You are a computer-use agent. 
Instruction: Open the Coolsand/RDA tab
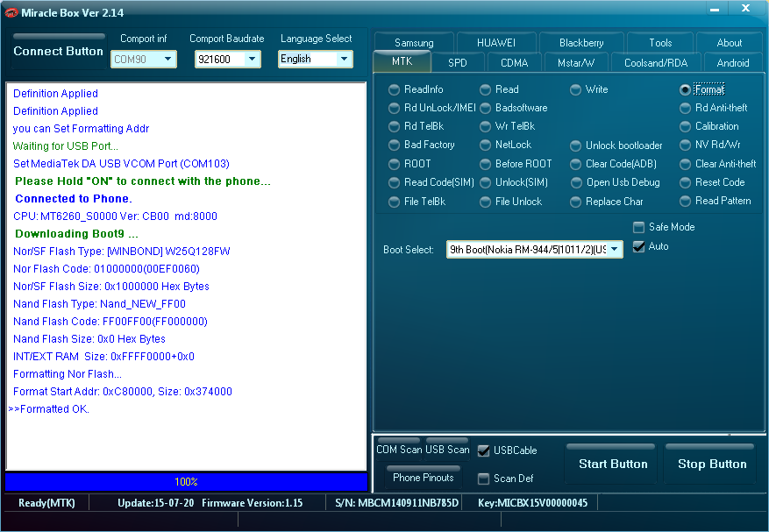[656, 63]
